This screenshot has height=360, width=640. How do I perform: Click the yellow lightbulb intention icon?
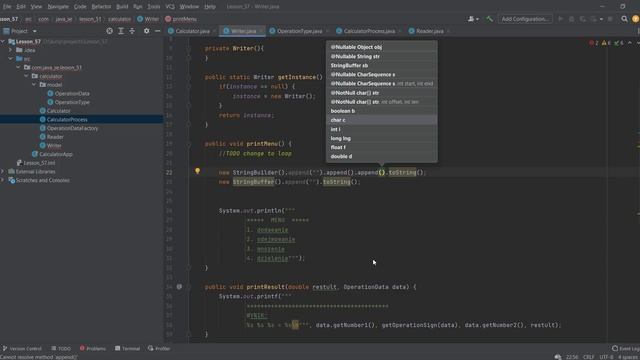(198, 171)
